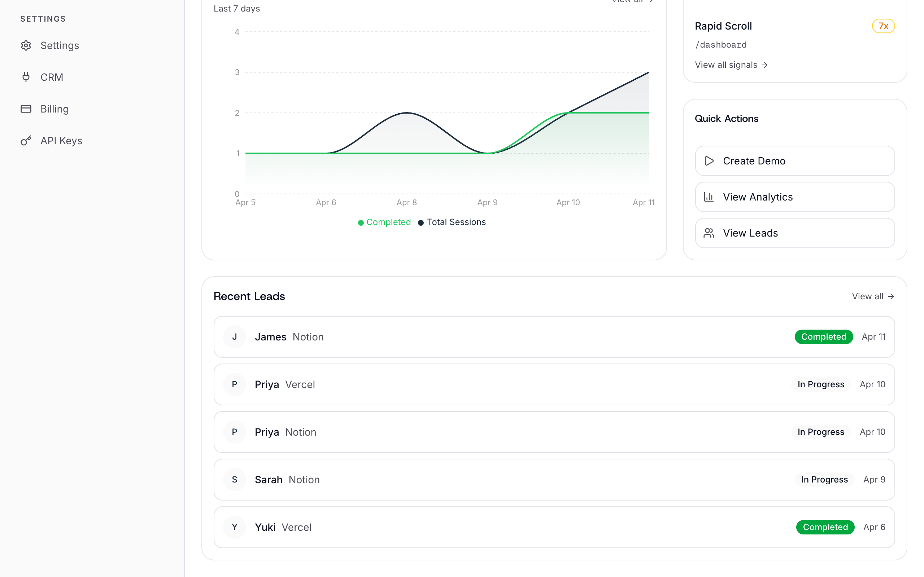Image resolution: width=924 pixels, height=577 pixels.
Task: Select the CRM plug icon
Action: coord(26,77)
